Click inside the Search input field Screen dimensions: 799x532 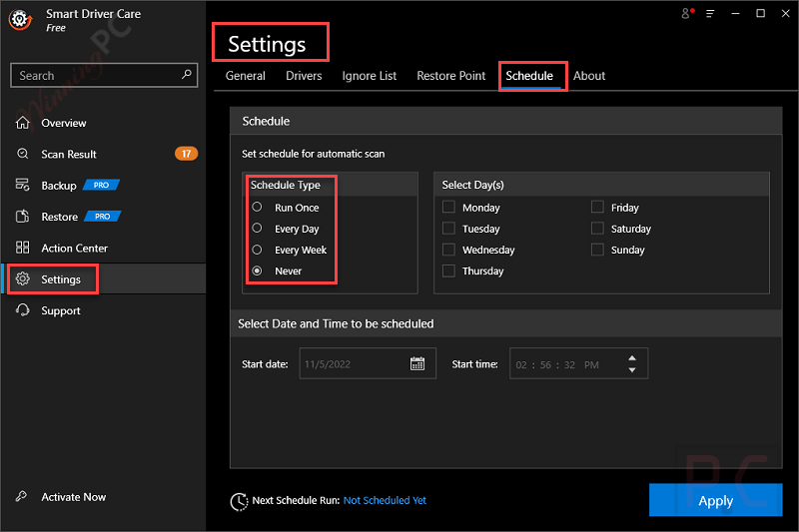[95, 75]
